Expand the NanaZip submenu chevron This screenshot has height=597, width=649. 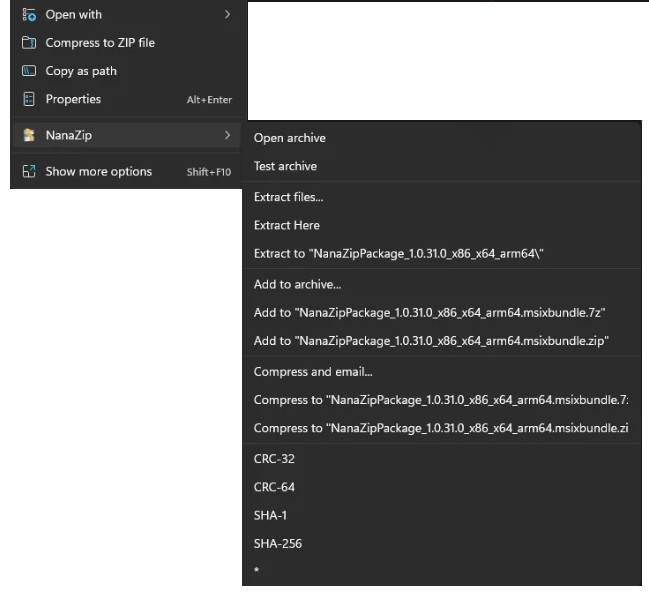point(227,135)
